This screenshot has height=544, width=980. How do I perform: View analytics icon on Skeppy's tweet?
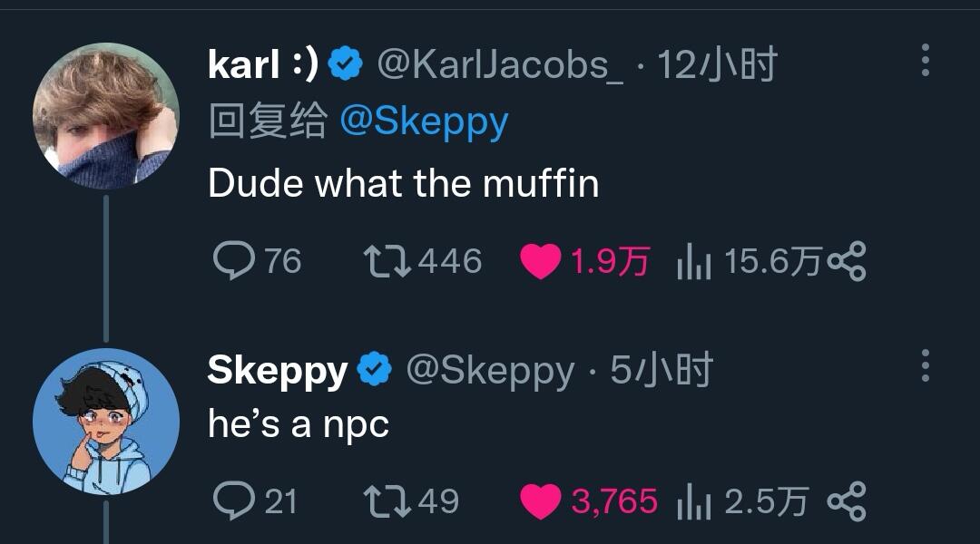click(694, 502)
